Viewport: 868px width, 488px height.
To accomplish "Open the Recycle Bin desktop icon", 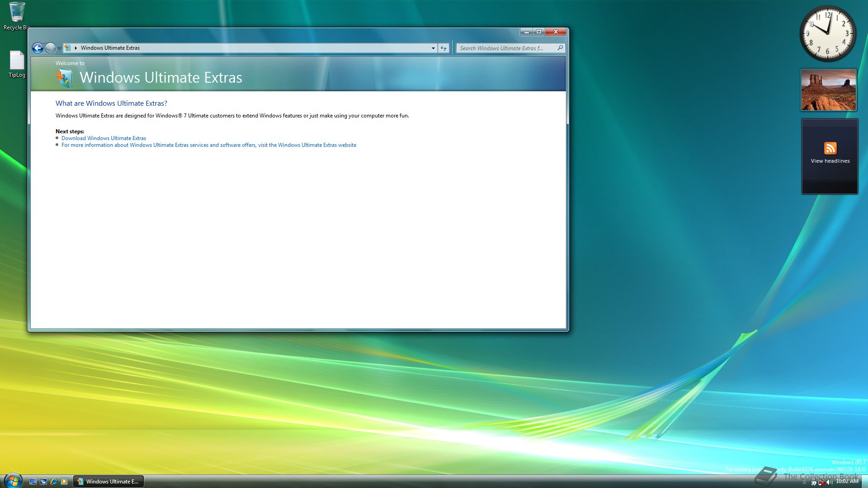I will 17,16.
